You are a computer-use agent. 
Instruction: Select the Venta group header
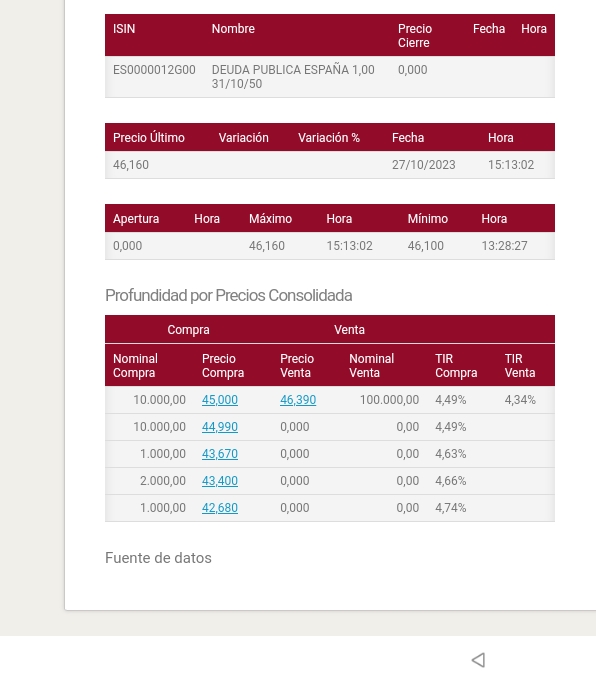[x=349, y=330]
